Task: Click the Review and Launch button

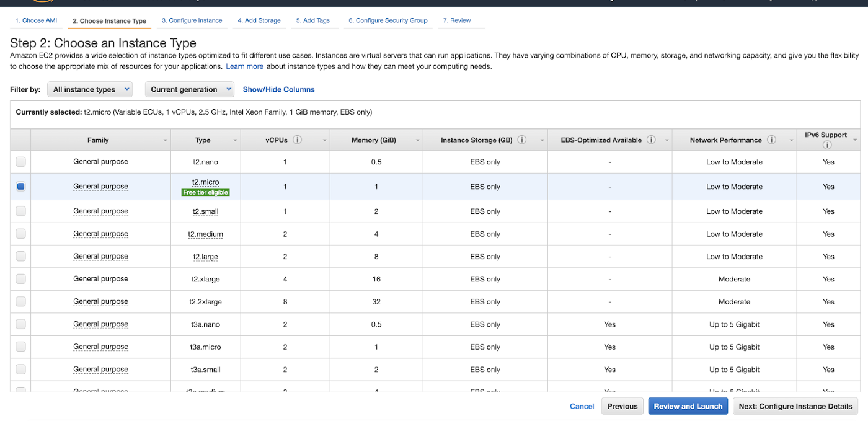Action: click(x=688, y=406)
